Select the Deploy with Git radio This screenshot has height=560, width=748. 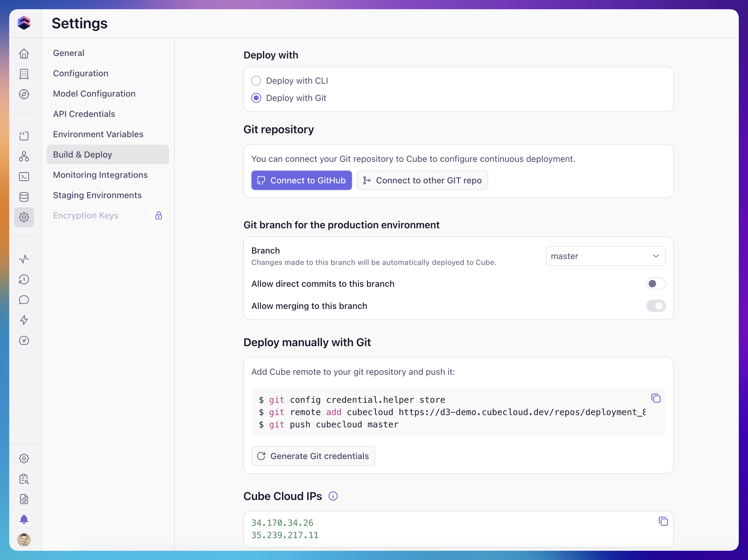[256, 98]
